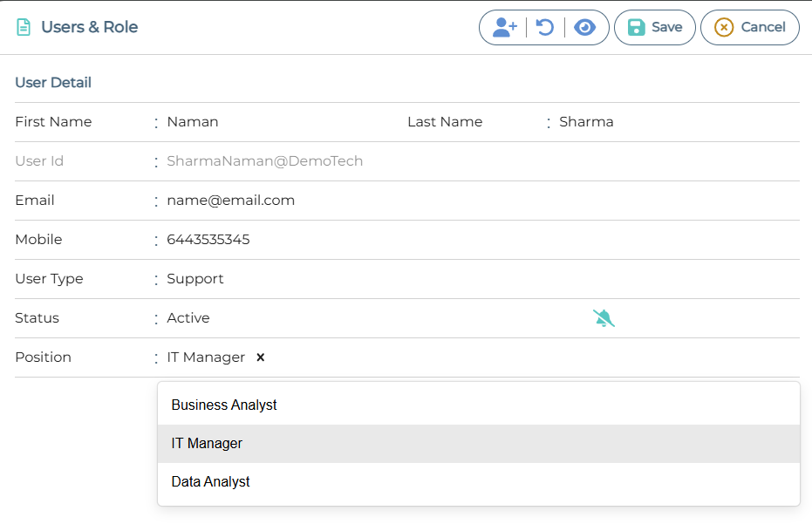
Task: Edit the Email field name@email.com
Action: (x=231, y=201)
